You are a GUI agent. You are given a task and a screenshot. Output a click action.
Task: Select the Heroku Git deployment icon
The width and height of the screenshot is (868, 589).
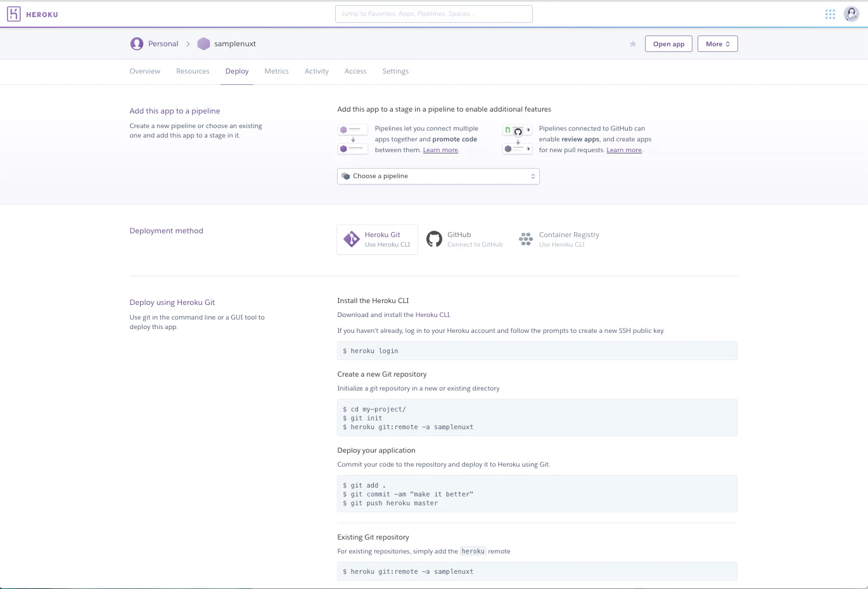[351, 239]
